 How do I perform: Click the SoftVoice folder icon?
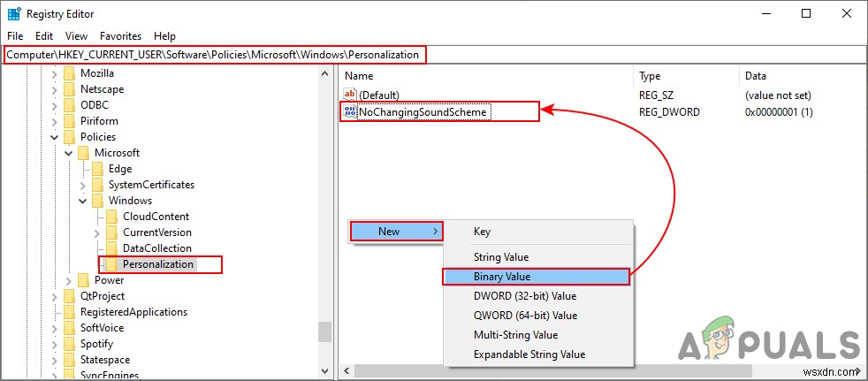[x=69, y=328]
